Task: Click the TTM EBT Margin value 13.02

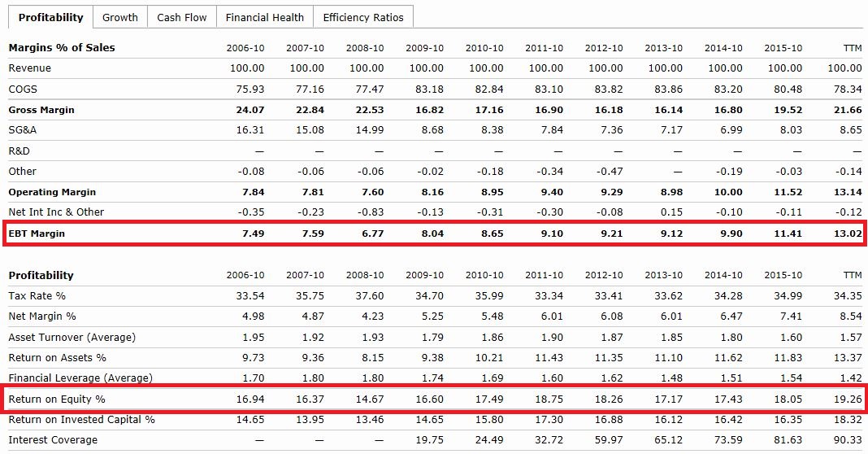Action: pos(847,234)
